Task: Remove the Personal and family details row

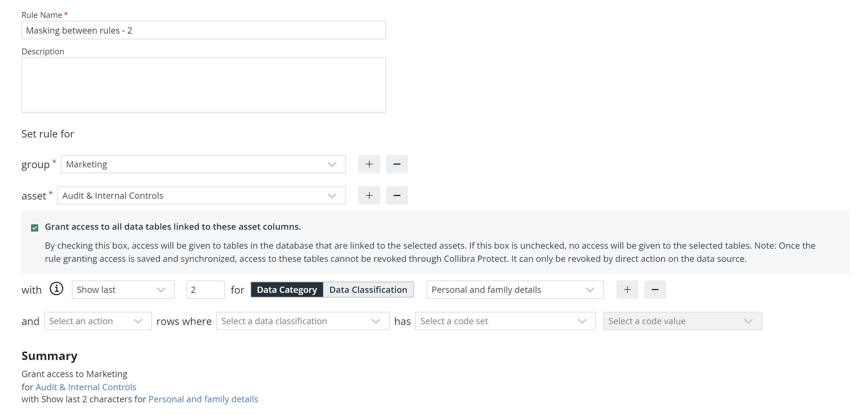Action: [655, 290]
